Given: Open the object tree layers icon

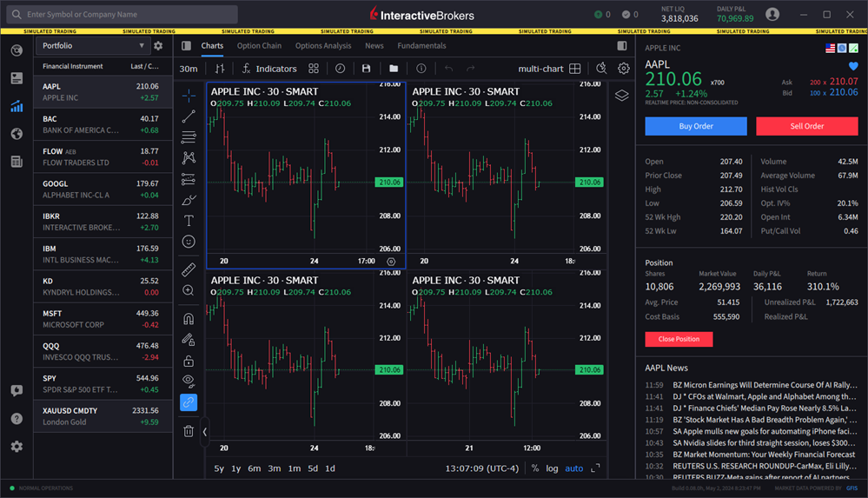Looking at the screenshot, I should (x=621, y=96).
